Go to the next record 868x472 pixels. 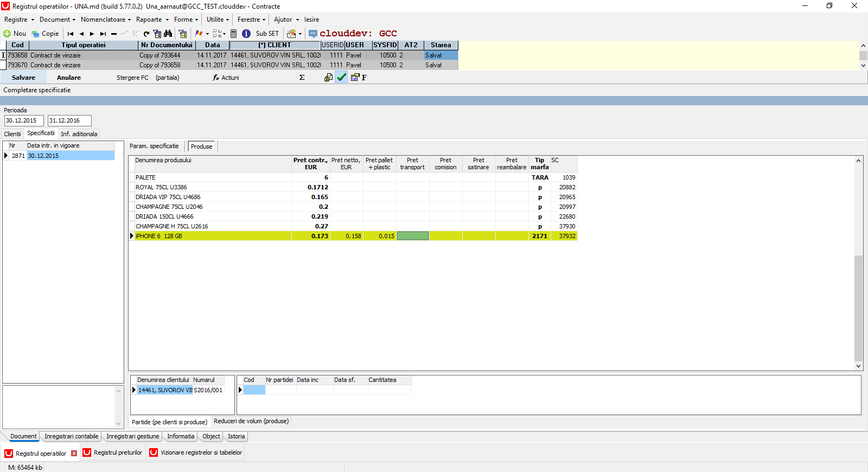pos(92,34)
